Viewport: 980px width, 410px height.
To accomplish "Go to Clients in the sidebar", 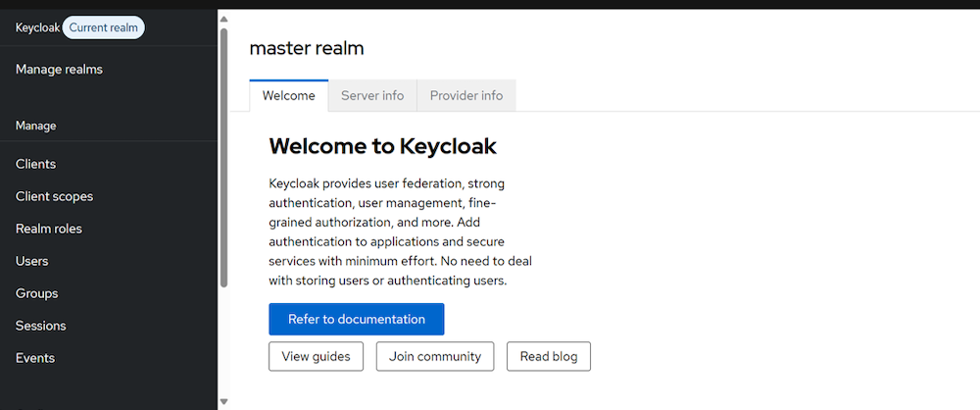I will [x=35, y=164].
